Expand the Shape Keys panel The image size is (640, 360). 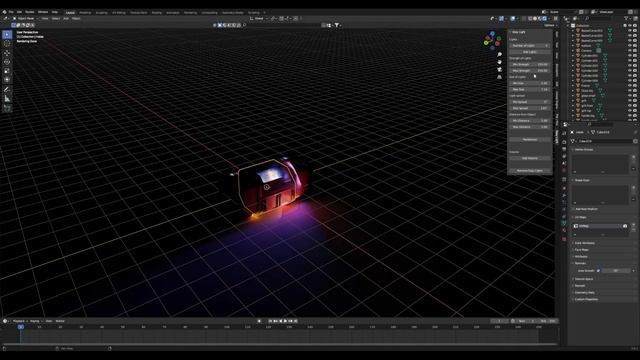pyautogui.click(x=582, y=180)
